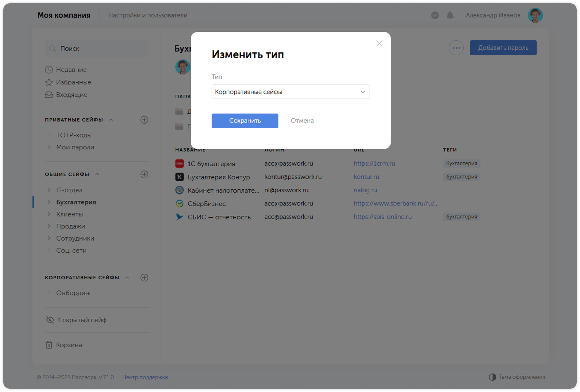The width and height of the screenshot is (580, 392).
Task: Click Отмена in the dialog
Action: click(x=302, y=121)
